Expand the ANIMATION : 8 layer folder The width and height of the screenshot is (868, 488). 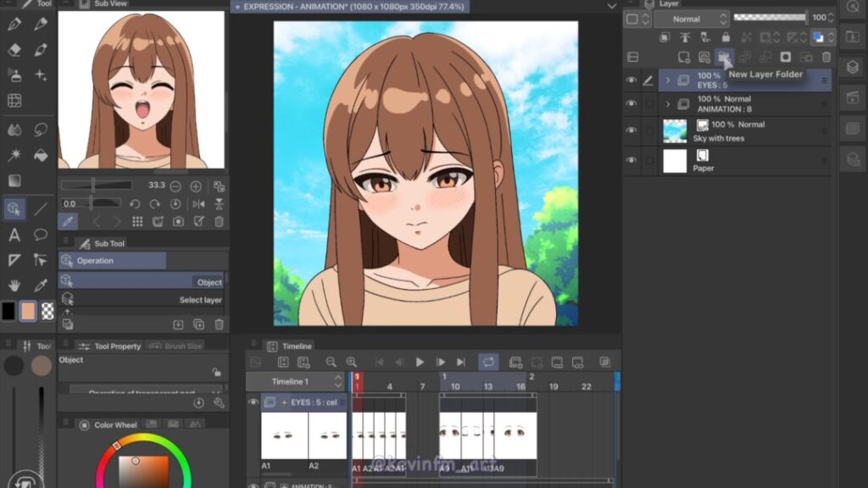click(667, 104)
